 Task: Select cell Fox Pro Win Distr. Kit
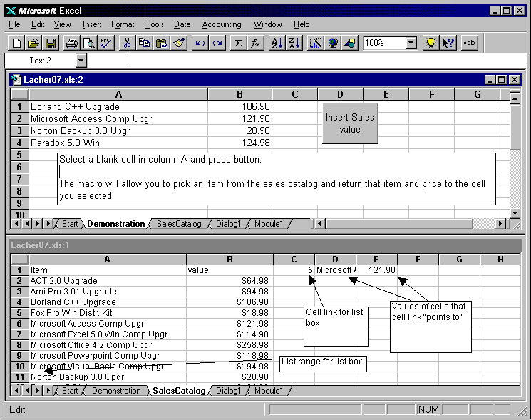(x=108, y=313)
